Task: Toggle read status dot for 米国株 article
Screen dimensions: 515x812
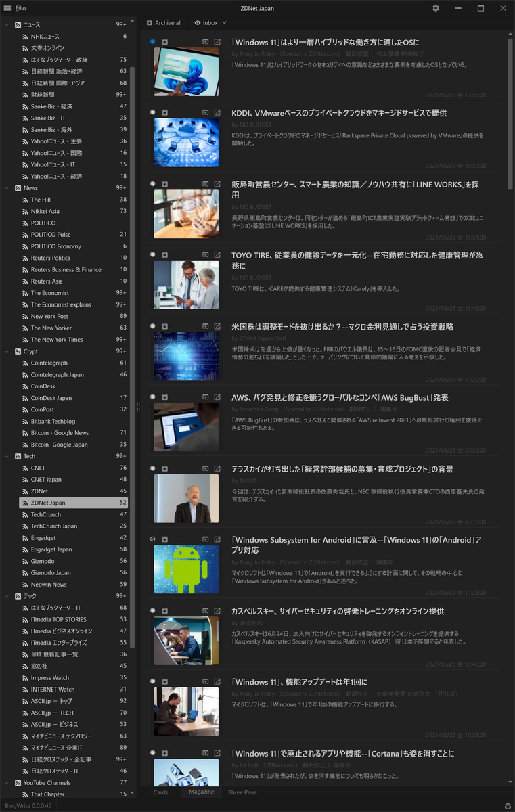Action: click(153, 325)
